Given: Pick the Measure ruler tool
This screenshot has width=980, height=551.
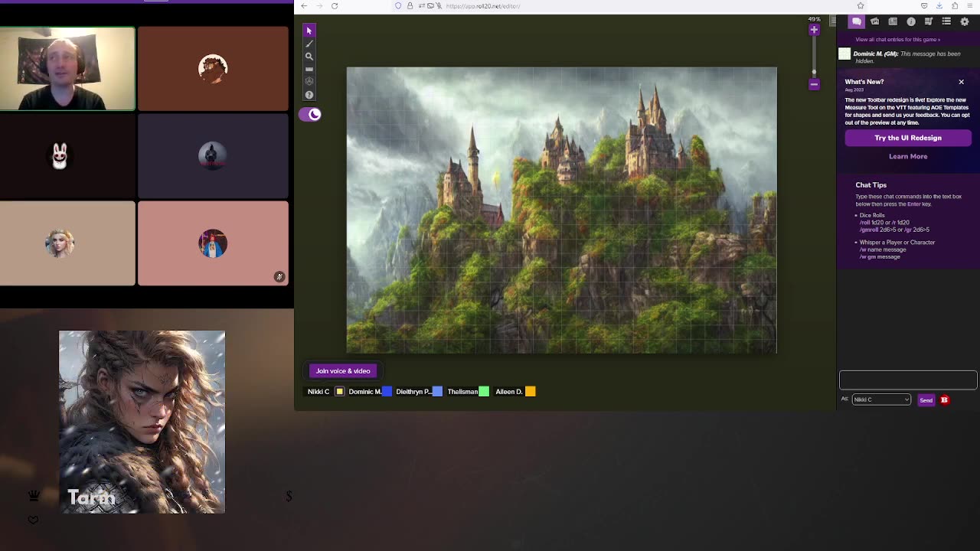Looking at the screenshot, I should (x=309, y=70).
